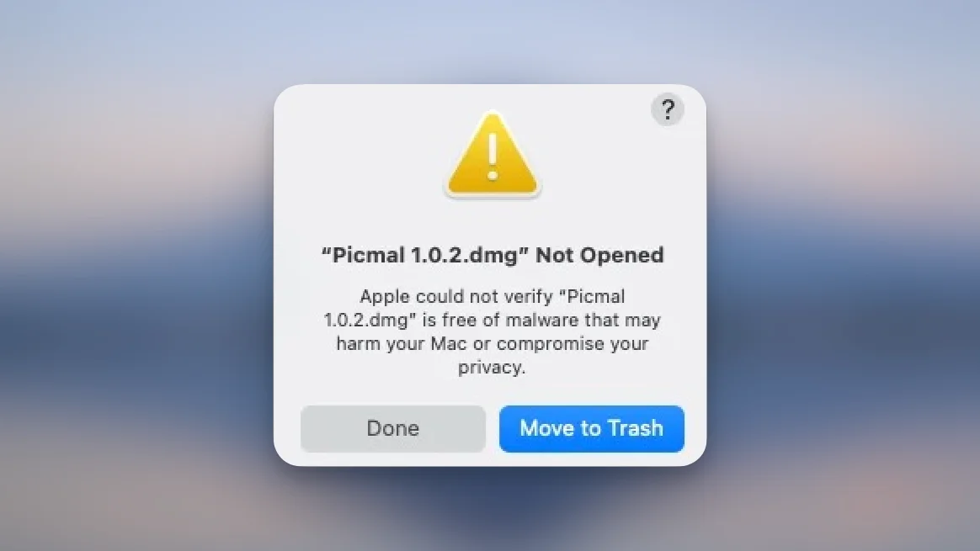Click the word "compromise" in the message
Screen dimensions: 980x551
[550, 343]
